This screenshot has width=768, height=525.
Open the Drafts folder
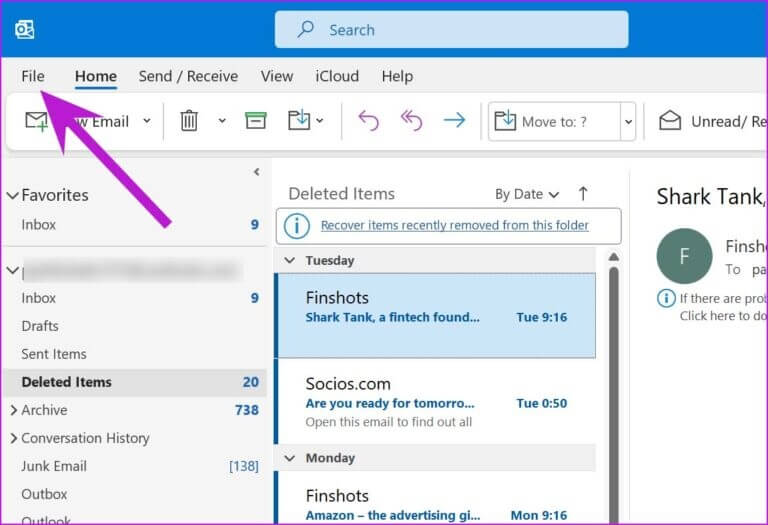click(134, 326)
